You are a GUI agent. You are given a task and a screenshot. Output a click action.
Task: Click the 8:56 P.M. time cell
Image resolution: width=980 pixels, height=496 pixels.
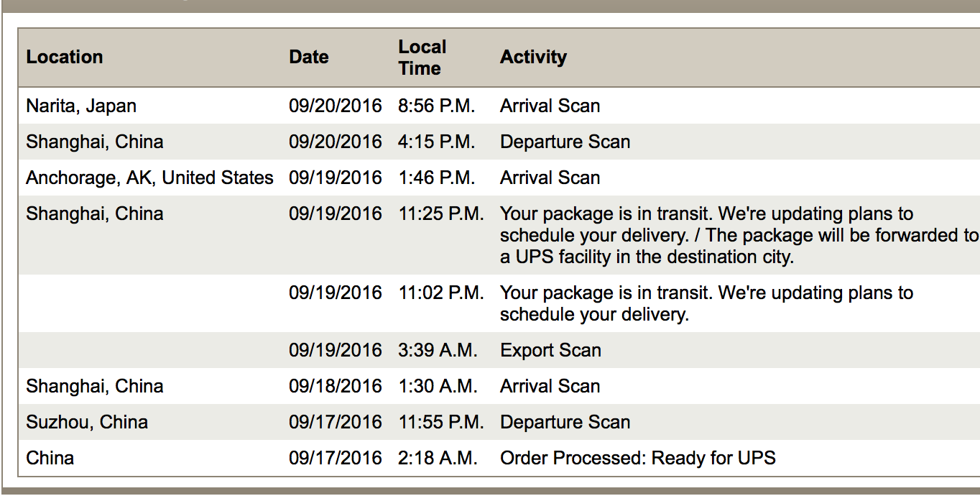point(436,106)
